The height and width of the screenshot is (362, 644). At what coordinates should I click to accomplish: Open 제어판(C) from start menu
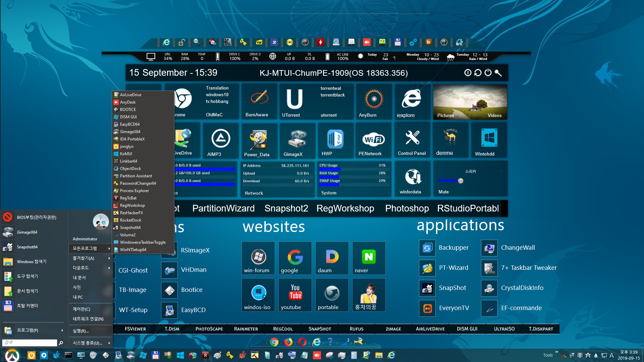[x=91, y=309]
